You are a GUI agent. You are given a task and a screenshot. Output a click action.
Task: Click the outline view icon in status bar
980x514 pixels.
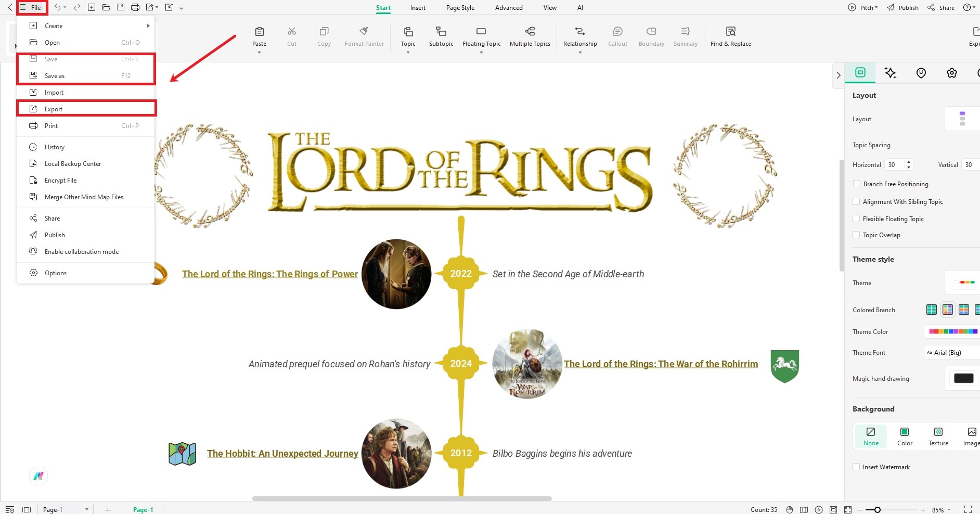(x=9, y=509)
